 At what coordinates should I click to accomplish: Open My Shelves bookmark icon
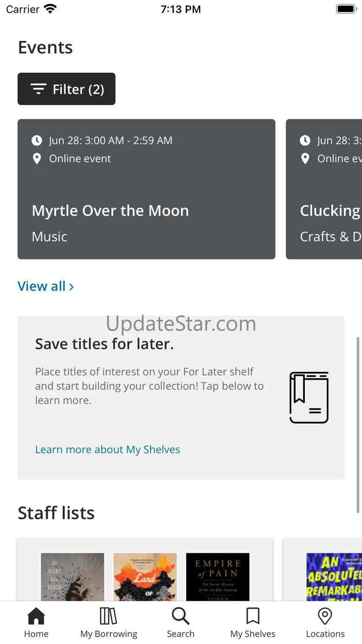click(253, 617)
